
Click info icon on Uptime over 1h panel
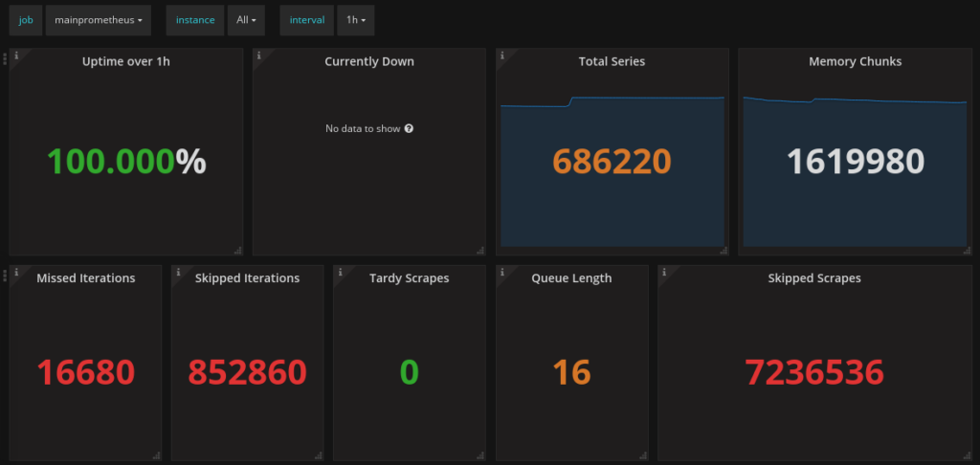click(x=16, y=56)
